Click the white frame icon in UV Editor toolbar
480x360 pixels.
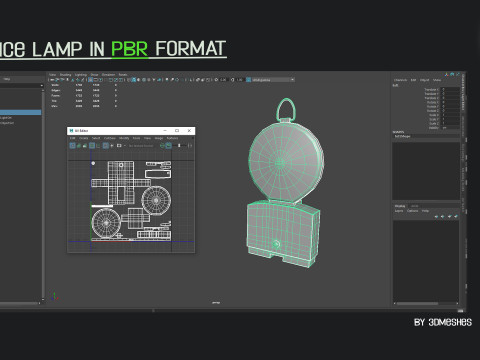point(119,146)
